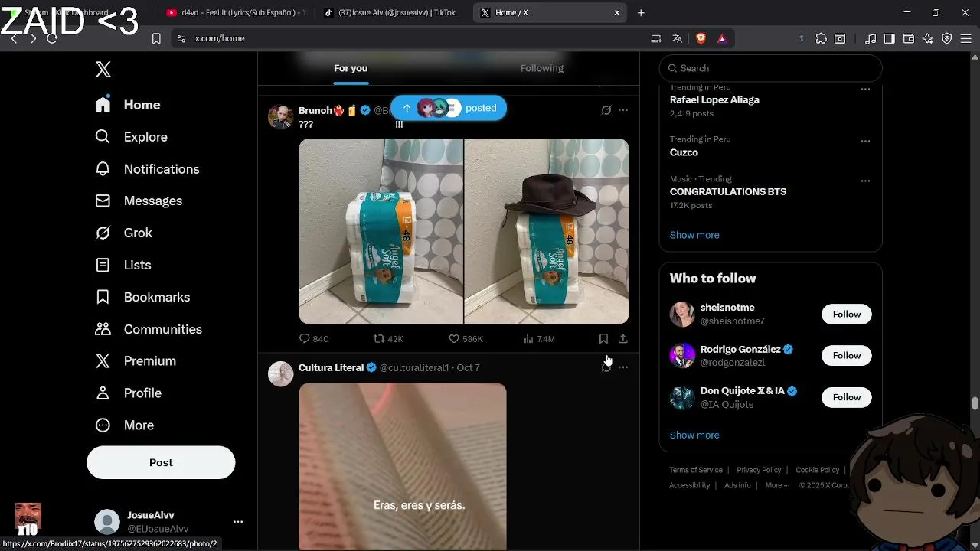Viewport: 980px width, 551px height.
Task: Switch to For you tab
Action: click(x=351, y=68)
